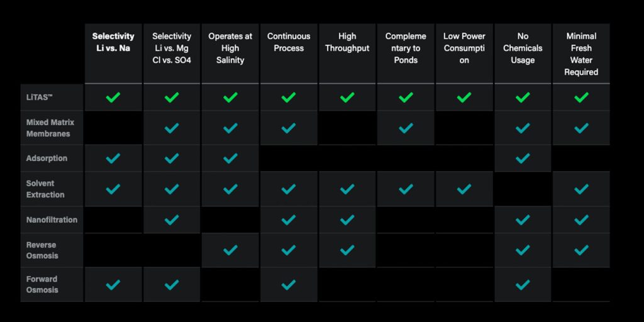Screen dimensions: 644x322
Task: Click Forward Osmosis checkmark under No Chemicals Usage
Action: click(523, 285)
